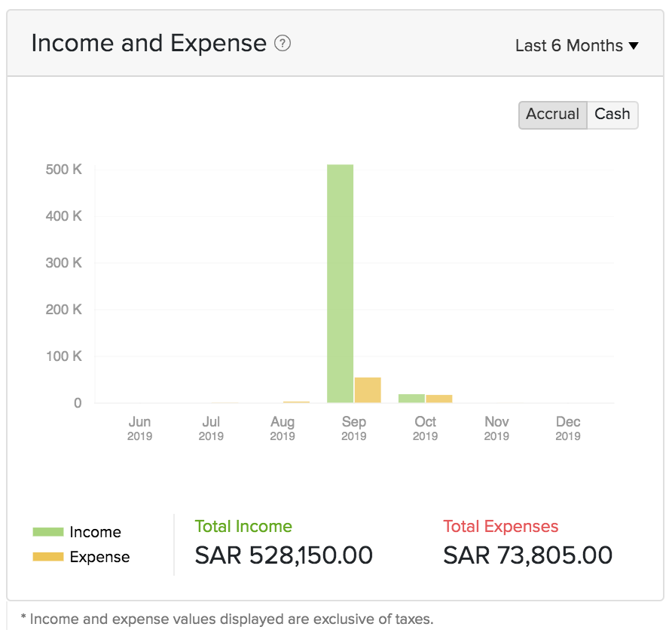This screenshot has height=636, width=672.
Task: Click the Oct 2019 expense bar
Action: 439,399
